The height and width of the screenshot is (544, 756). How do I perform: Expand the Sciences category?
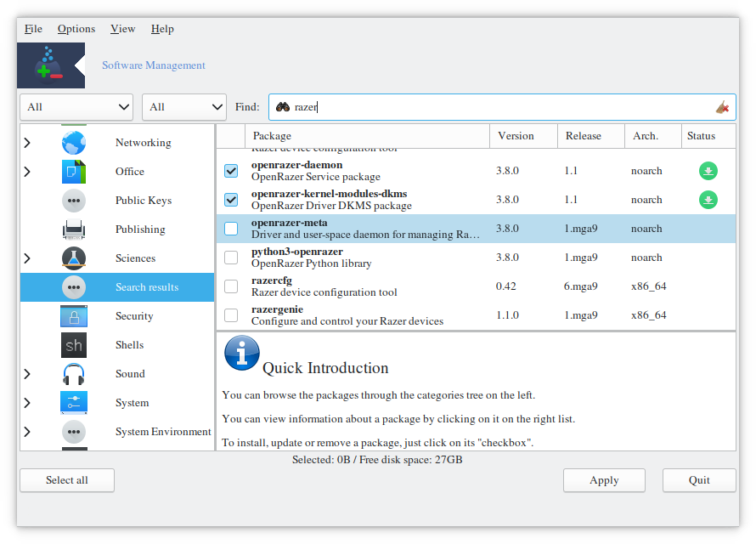point(27,258)
